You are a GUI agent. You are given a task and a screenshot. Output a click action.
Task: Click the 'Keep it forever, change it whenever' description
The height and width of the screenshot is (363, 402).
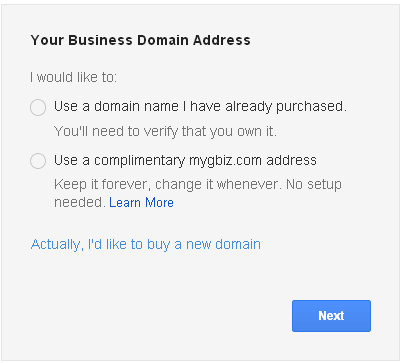[x=168, y=184]
